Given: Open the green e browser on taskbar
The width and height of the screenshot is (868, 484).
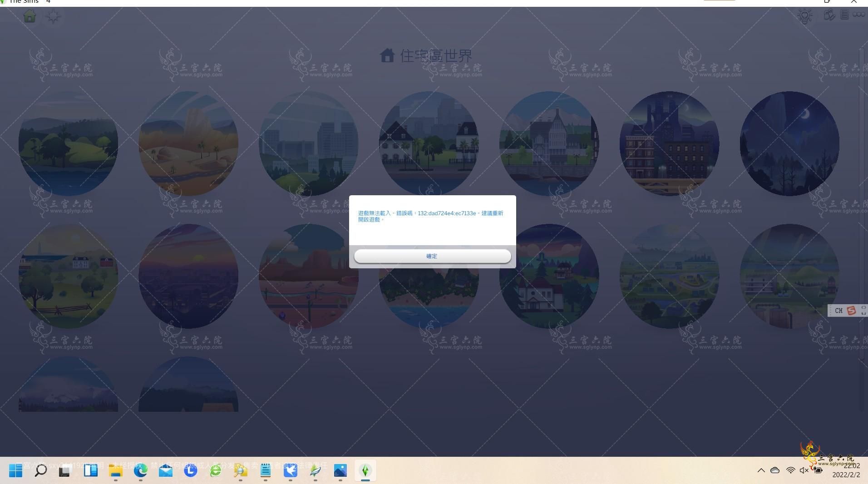Looking at the screenshot, I should click(x=216, y=470).
